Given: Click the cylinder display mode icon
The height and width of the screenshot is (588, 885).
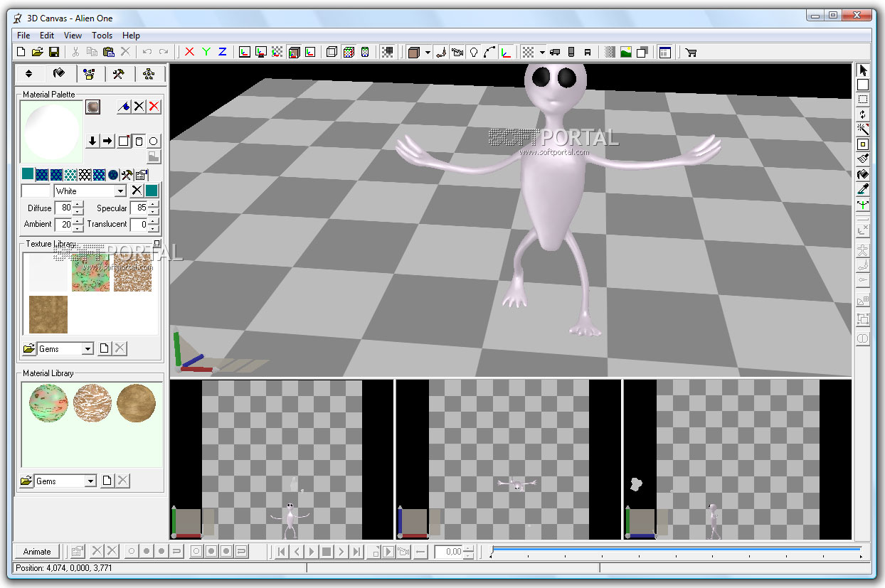Looking at the screenshot, I should point(365,52).
